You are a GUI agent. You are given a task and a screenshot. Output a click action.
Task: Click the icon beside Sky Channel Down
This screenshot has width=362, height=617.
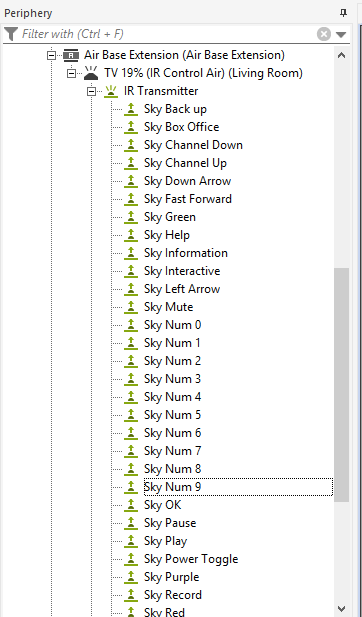[131, 145]
